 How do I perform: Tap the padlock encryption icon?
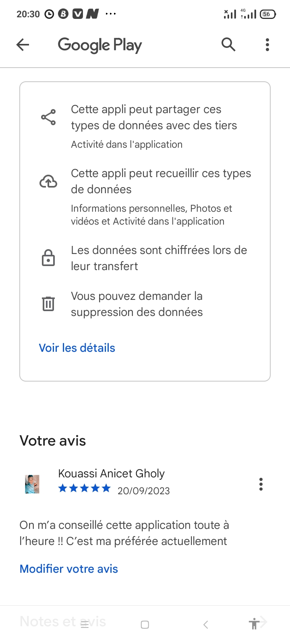coord(48,258)
